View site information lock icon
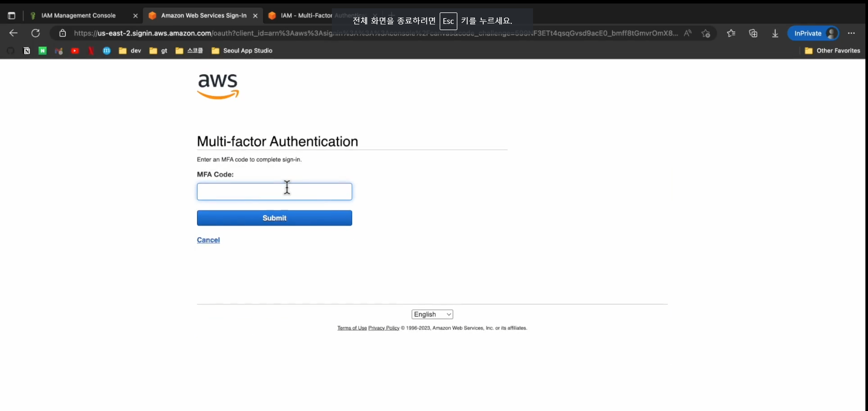 (x=62, y=33)
